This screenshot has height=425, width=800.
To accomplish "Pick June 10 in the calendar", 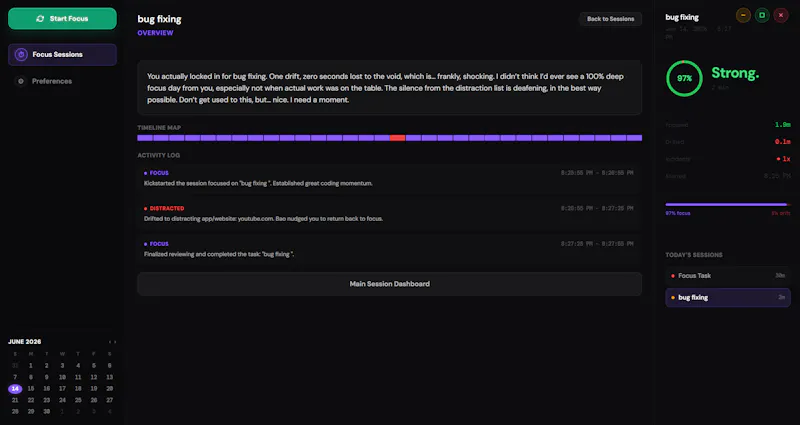I will coord(62,377).
